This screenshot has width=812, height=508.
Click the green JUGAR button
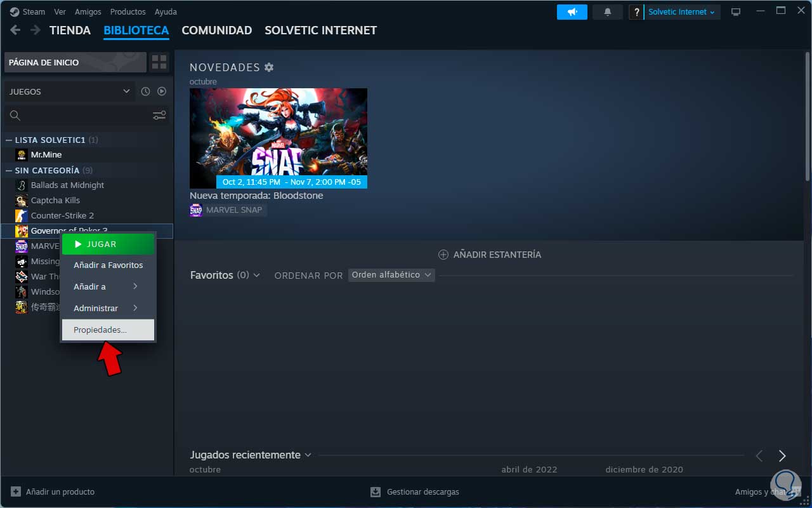click(108, 244)
